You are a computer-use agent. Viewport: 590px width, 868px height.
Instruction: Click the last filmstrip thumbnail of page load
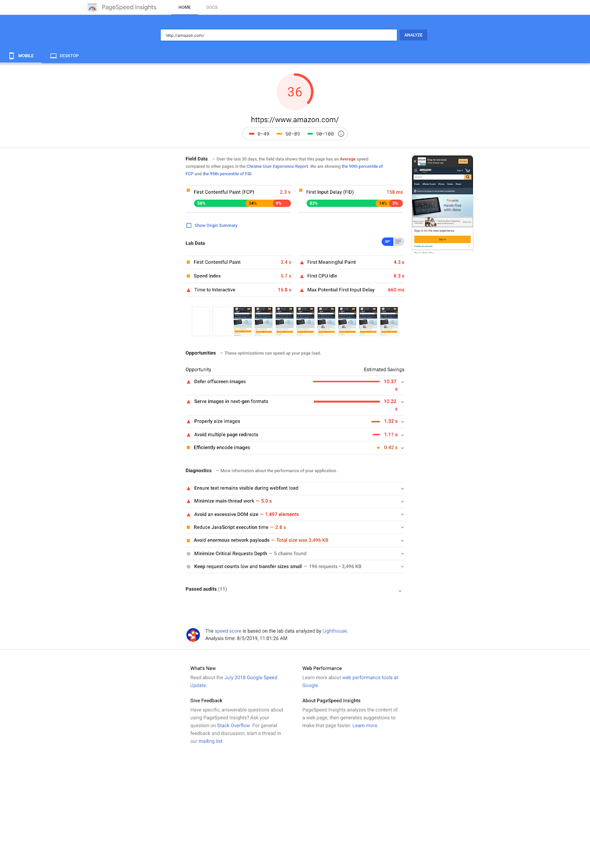click(389, 322)
